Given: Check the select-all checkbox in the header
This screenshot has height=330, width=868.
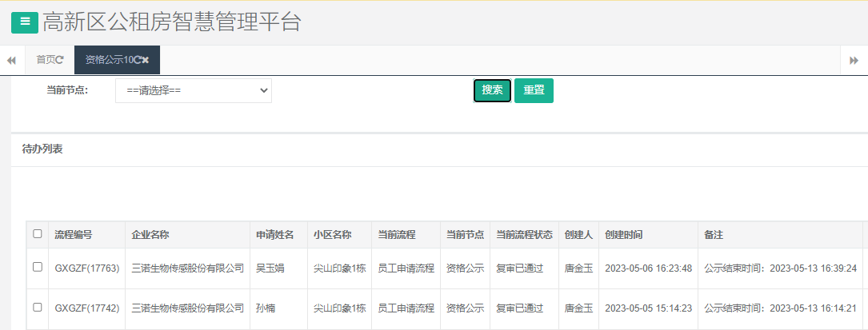Looking at the screenshot, I should pos(38,234).
